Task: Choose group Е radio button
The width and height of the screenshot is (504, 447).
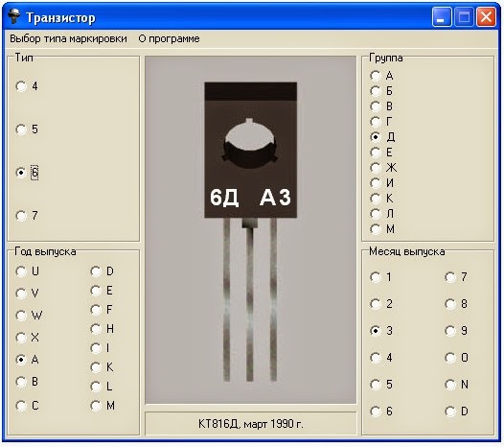Action: pos(376,153)
